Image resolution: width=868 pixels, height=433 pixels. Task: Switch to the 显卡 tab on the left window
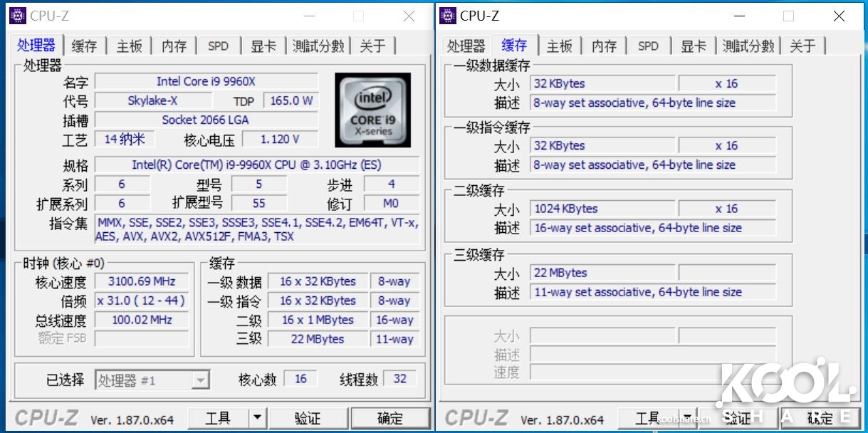point(263,45)
